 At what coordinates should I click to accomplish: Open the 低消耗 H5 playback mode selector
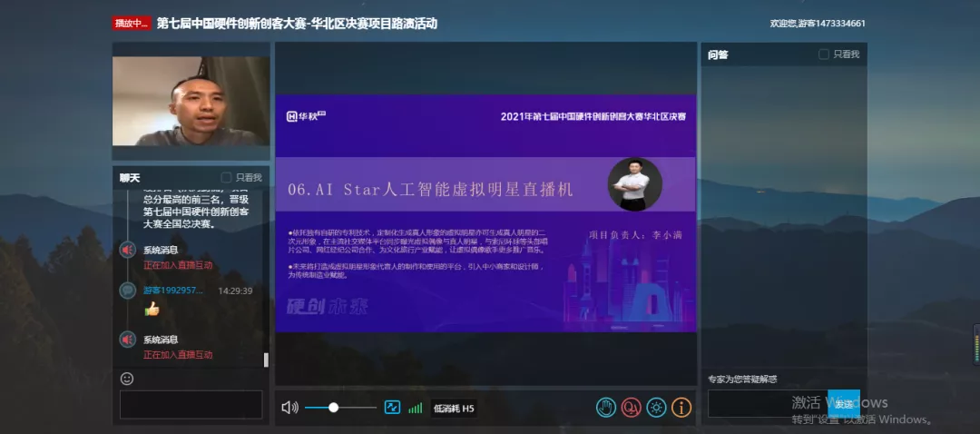coord(454,409)
